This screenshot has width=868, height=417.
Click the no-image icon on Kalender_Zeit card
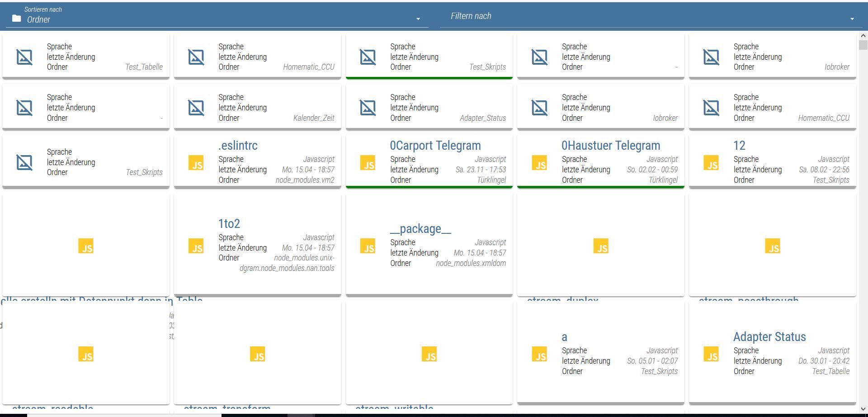[x=196, y=108]
